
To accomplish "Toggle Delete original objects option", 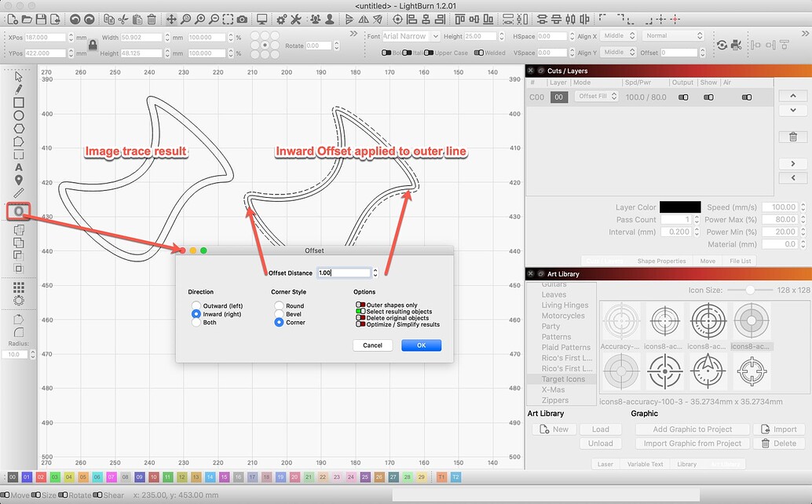I will coord(360,318).
